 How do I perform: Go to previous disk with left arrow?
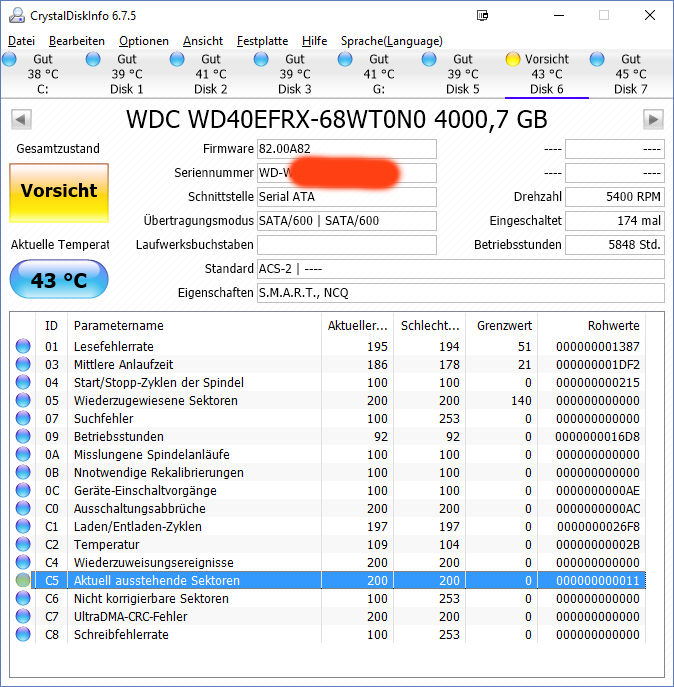21,119
